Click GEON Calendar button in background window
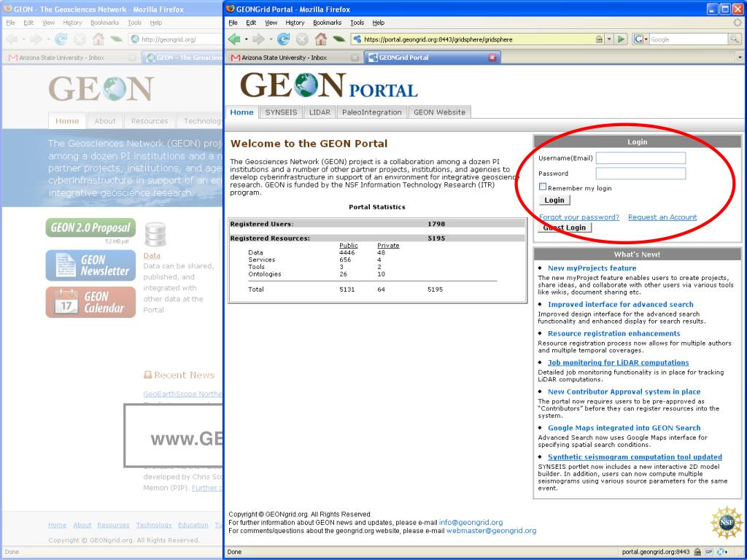Viewport: 747px width, 560px height. click(90, 302)
